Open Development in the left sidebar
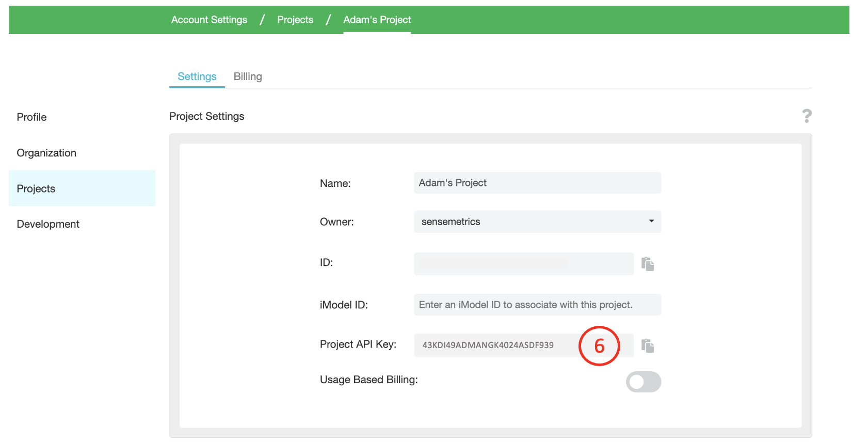868x442 pixels. (48, 224)
